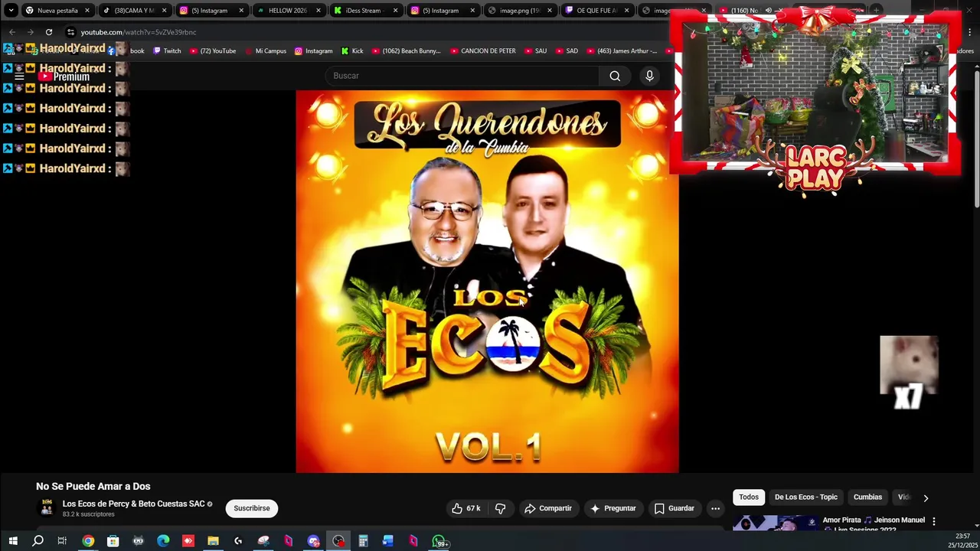Viewport: 980px width, 551px height.
Task: Select the Todos filter chip
Action: (749, 497)
